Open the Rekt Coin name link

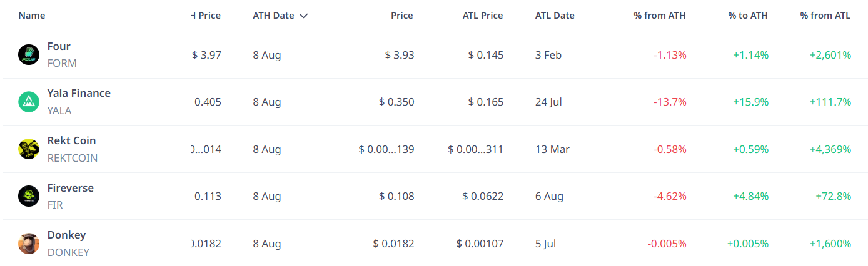coord(72,140)
